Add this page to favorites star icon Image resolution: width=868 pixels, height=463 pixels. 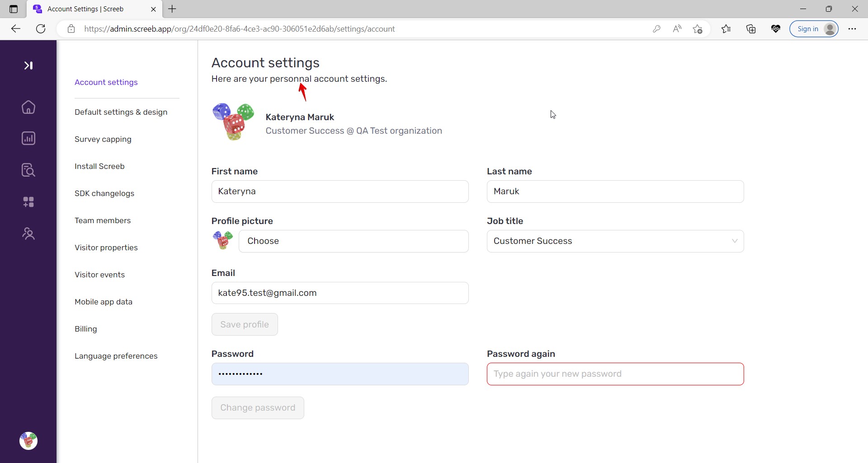(x=698, y=29)
